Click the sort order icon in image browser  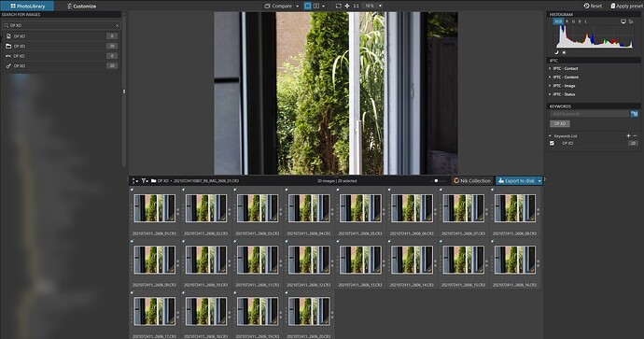pyautogui.click(x=133, y=180)
